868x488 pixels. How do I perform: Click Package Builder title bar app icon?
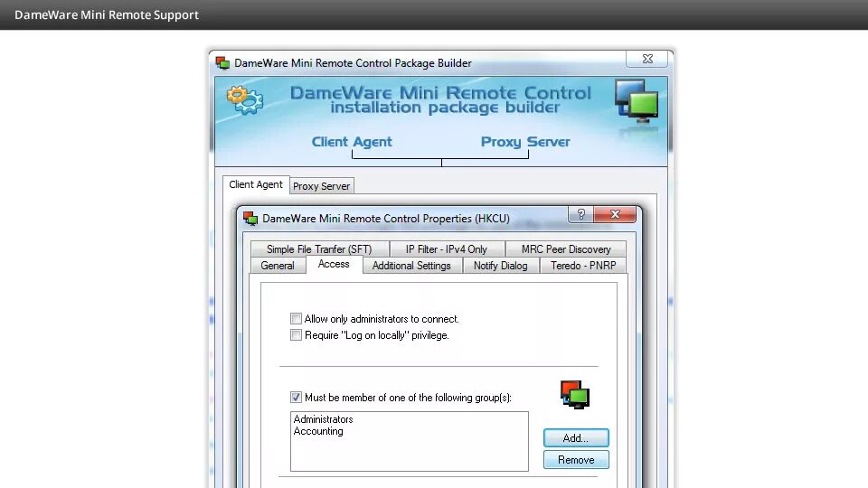(x=222, y=63)
